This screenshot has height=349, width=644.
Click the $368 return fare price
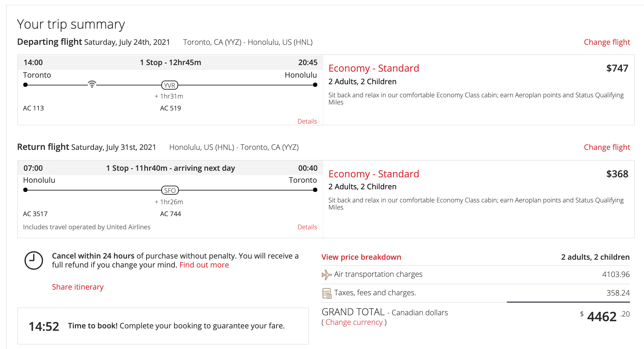(x=617, y=174)
